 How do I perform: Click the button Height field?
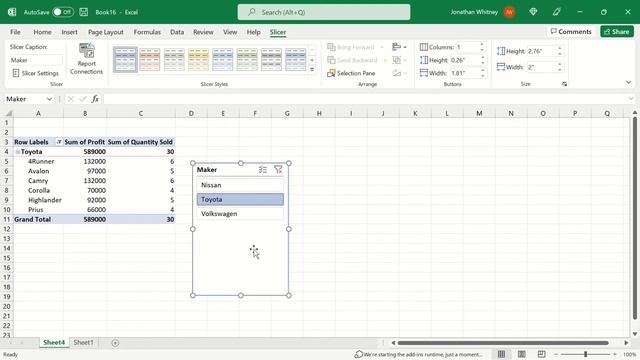pyautogui.click(x=464, y=60)
